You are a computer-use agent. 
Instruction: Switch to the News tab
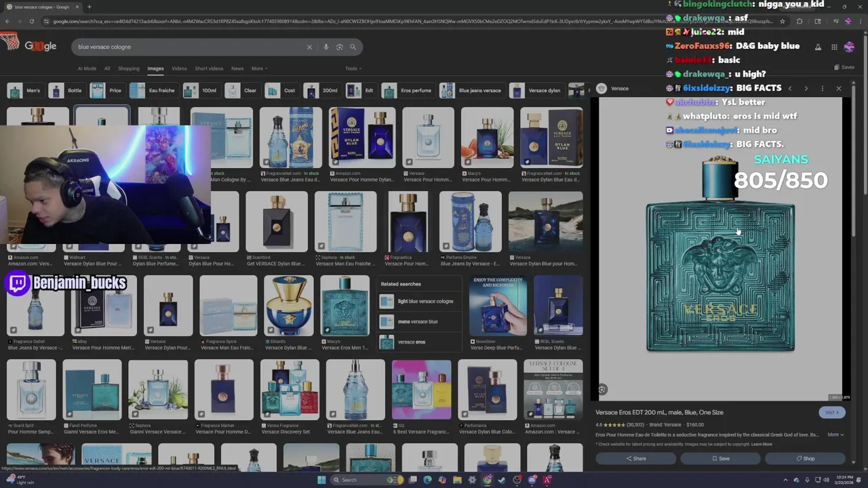click(x=237, y=68)
